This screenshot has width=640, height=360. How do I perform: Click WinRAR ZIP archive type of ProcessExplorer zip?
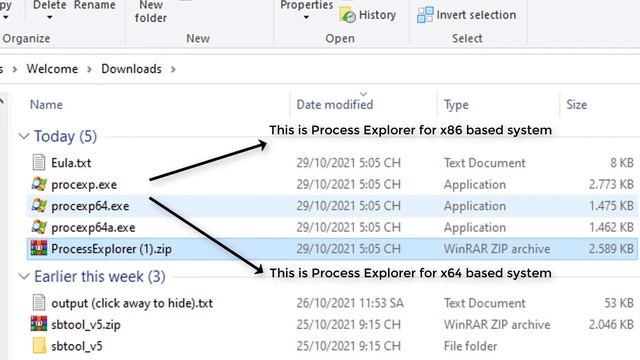point(497,249)
